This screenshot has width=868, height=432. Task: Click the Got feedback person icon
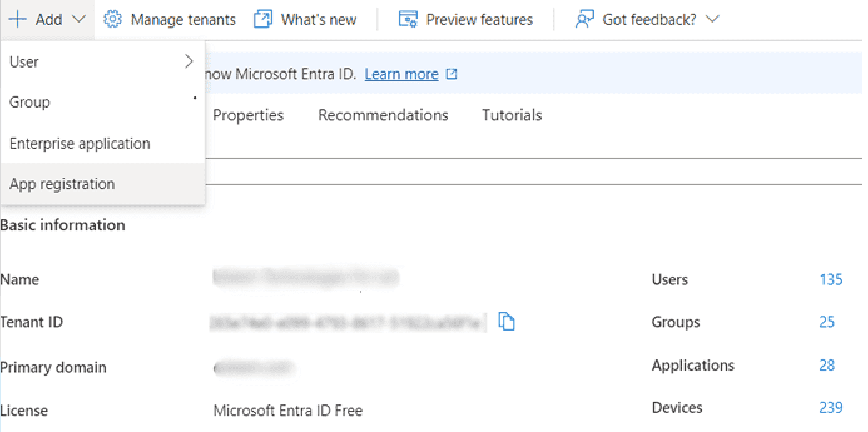tap(584, 19)
